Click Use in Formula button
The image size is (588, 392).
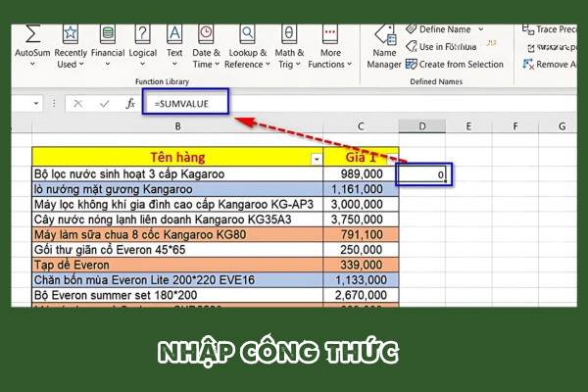click(x=441, y=46)
